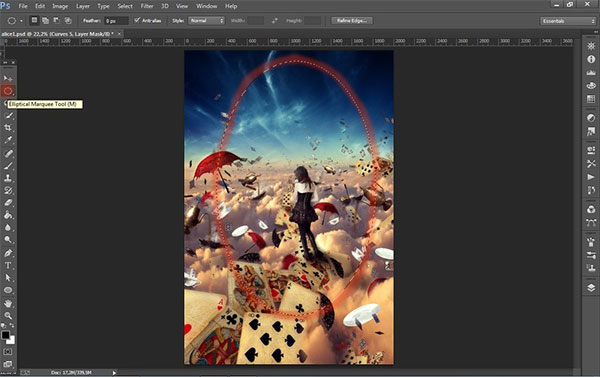Open the Info panel
Viewport: 600px width, 377px height.
click(x=591, y=59)
